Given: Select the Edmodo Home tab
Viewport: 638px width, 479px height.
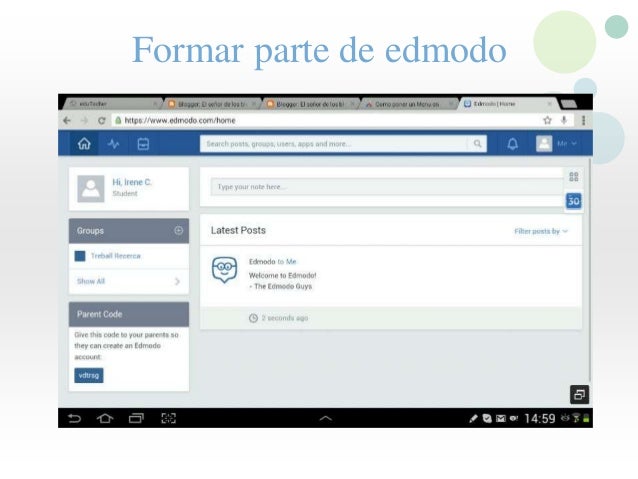Looking at the screenshot, I should 509,104.
